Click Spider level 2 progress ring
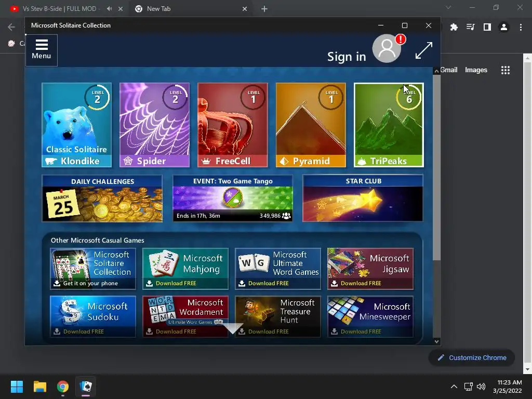The width and height of the screenshot is (532, 399). click(176, 97)
